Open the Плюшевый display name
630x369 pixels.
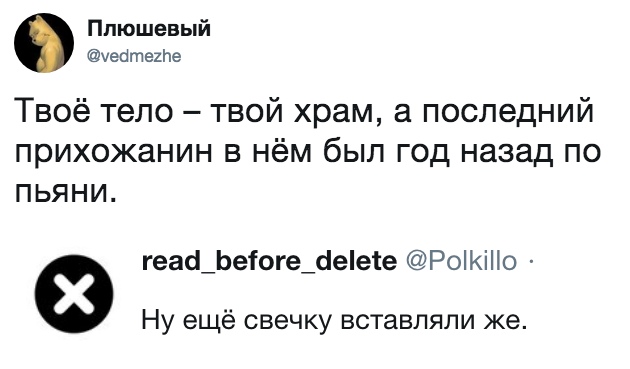click(x=149, y=29)
